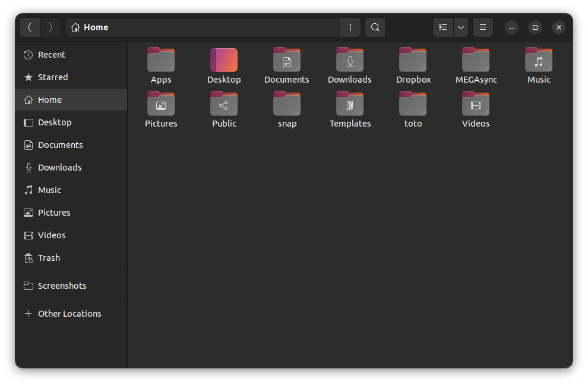Go forward with the right arrow
This screenshot has height=385, width=588.
click(x=50, y=27)
